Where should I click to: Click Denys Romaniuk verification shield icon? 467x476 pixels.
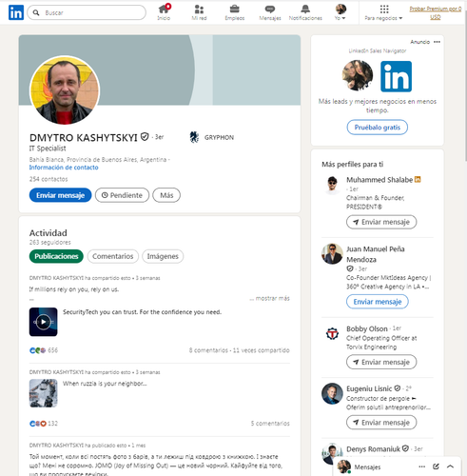coord(405,448)
